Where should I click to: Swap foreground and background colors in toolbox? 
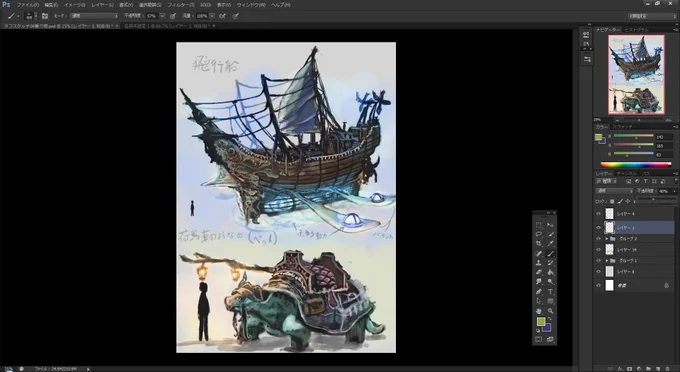pyautogui.click(x=549, y=320)
